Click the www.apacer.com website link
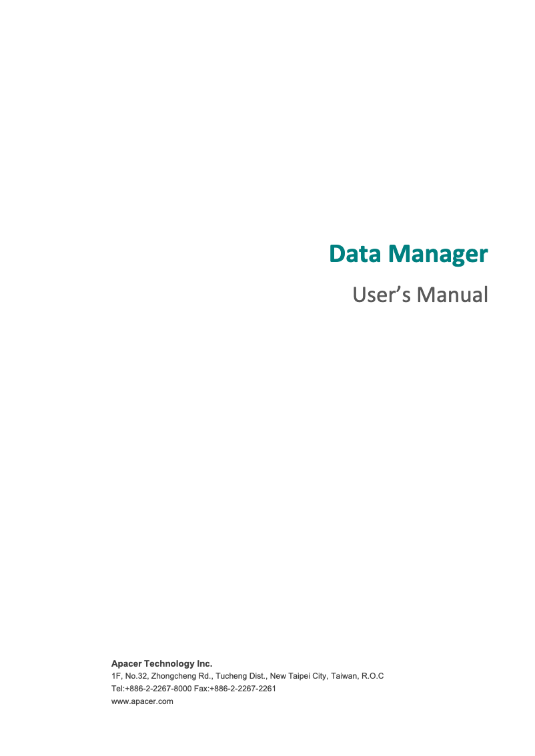The image size is (535, 756). pyautogui.click(x=142, y=701)
